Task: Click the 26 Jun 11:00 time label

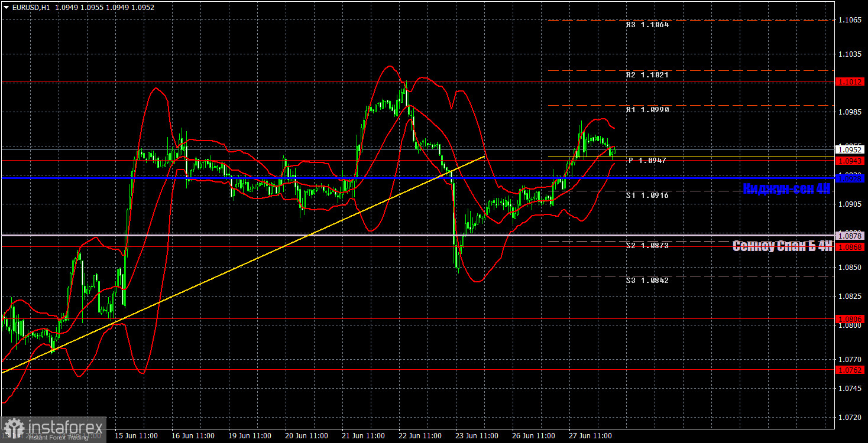Action: coord(533,435)
